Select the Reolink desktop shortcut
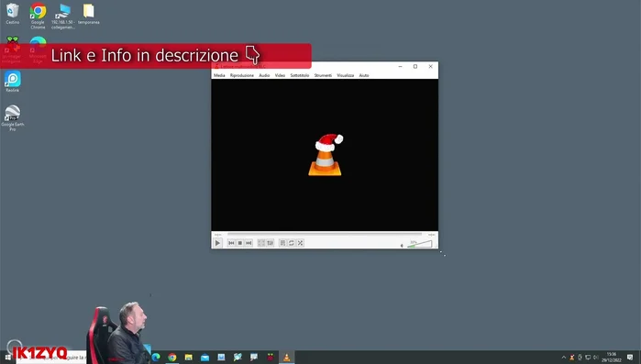 [x=13, y=82]
